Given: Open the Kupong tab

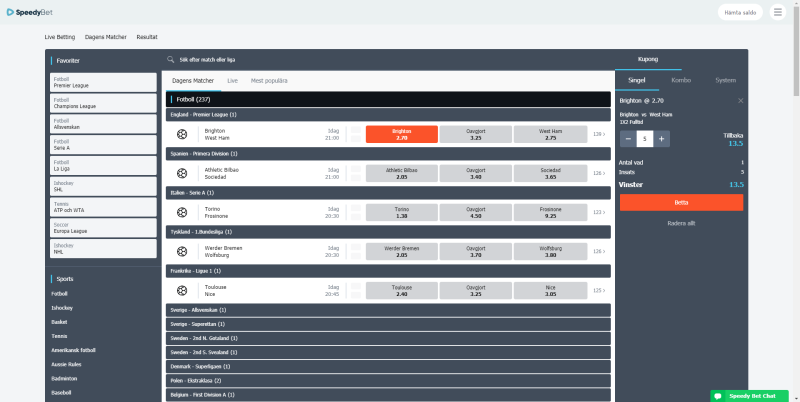Looking at the screenshot, I should coord(648,59).
